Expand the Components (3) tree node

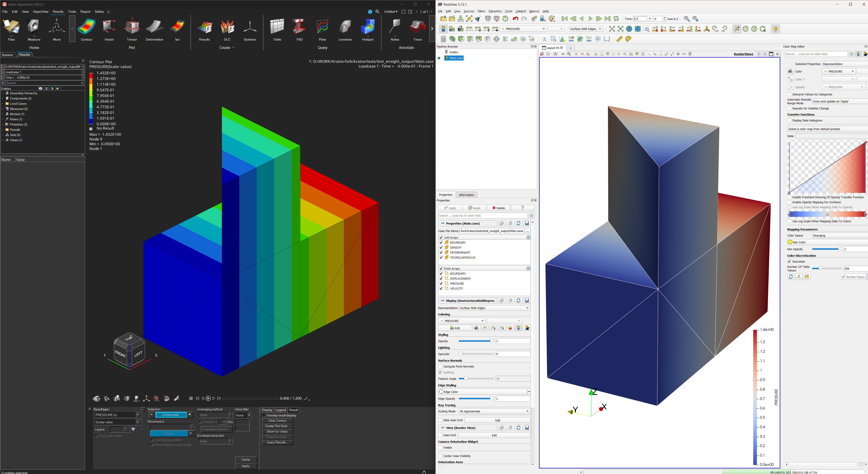3,99
